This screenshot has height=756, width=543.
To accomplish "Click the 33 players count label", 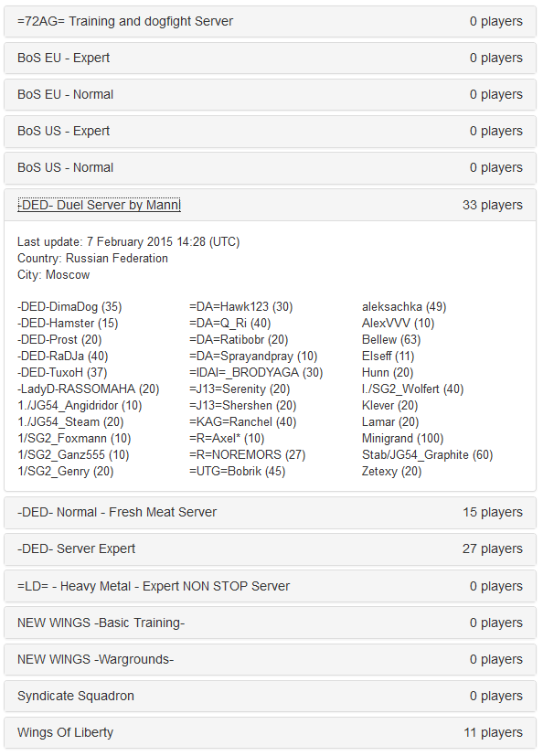I will 493,205.
